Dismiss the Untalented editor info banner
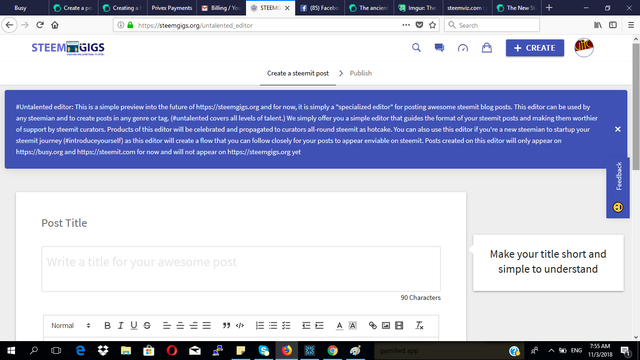 (x=618, y=129)
